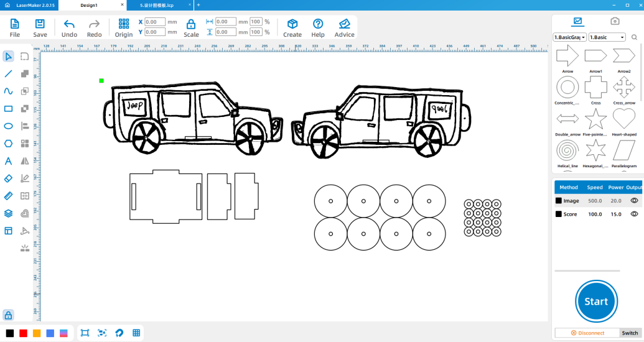Open the camera panel tab
This screenshot has height=342, width=644.
pos(614,21)
